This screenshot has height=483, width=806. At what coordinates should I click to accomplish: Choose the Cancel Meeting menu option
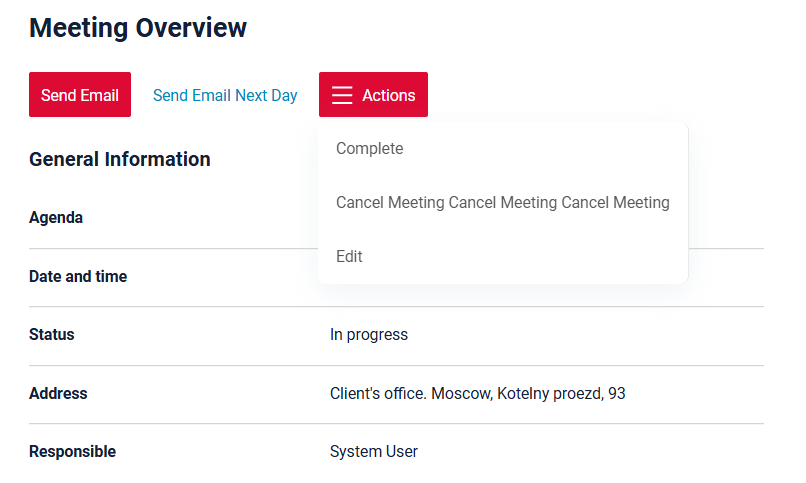click(502, 203)
